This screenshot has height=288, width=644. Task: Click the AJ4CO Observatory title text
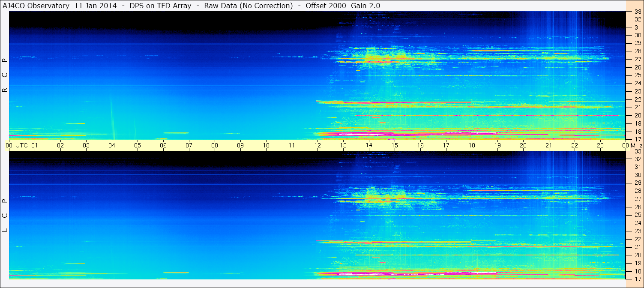pos(36,6)
